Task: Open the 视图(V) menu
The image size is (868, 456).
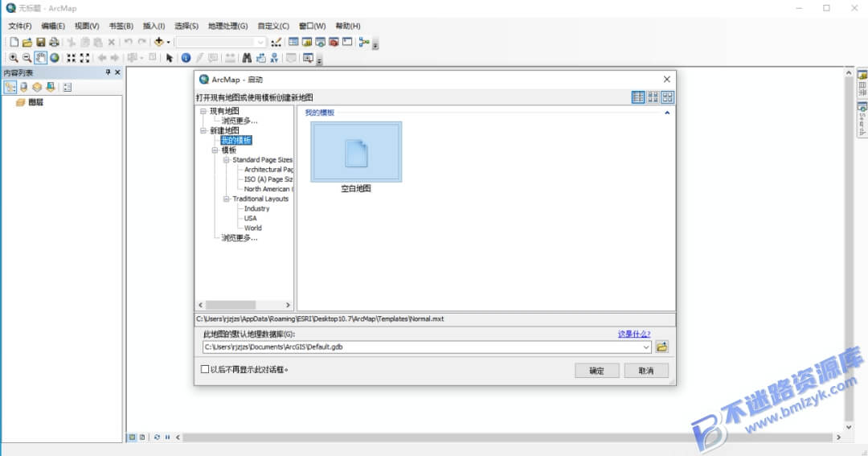Action: [87, 26]
